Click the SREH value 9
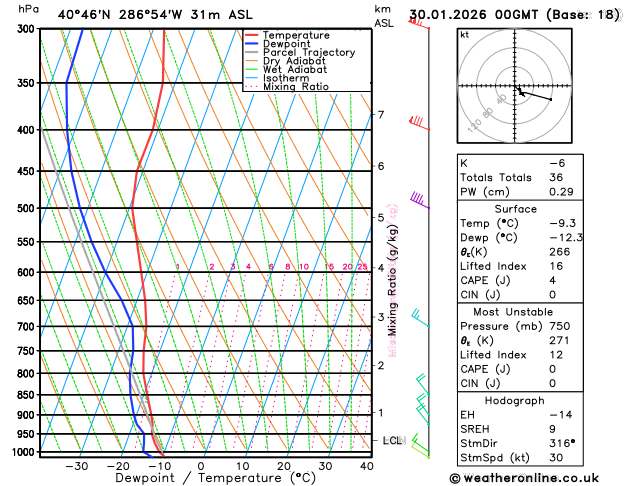The width and height of the screenshot is (629, 486). (x=553, y=429)
